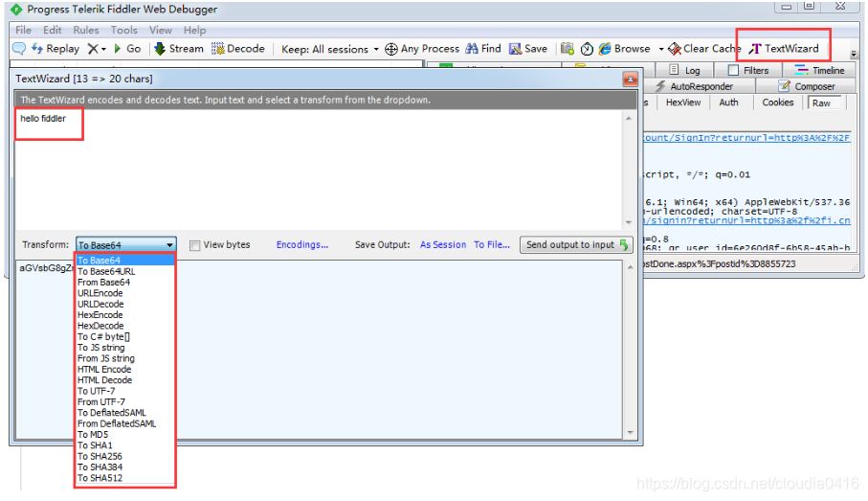This screenshot has width=868, height=501.
Task: Select the HexView inspector tab
Action: click(x=683, y=102)
